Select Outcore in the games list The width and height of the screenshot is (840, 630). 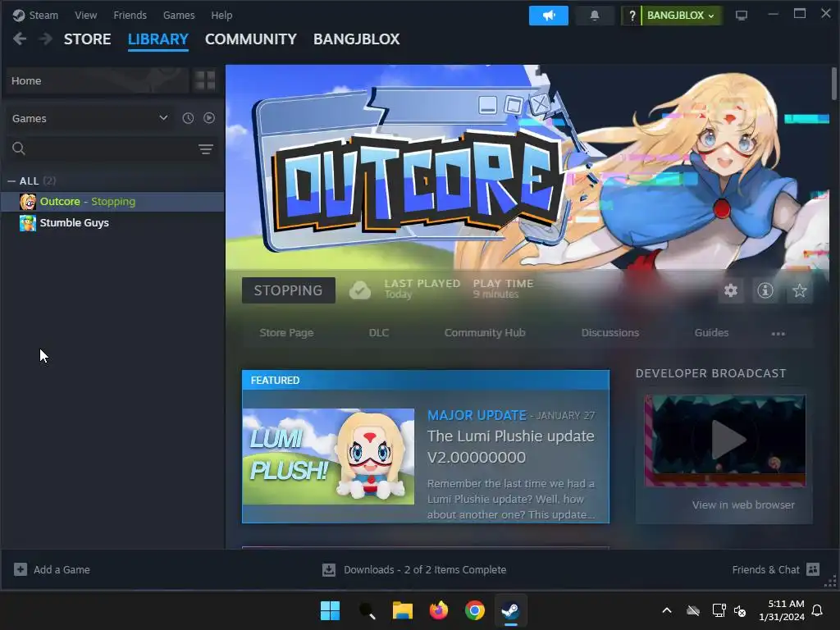pyautogui.click(x=112, y=202)
